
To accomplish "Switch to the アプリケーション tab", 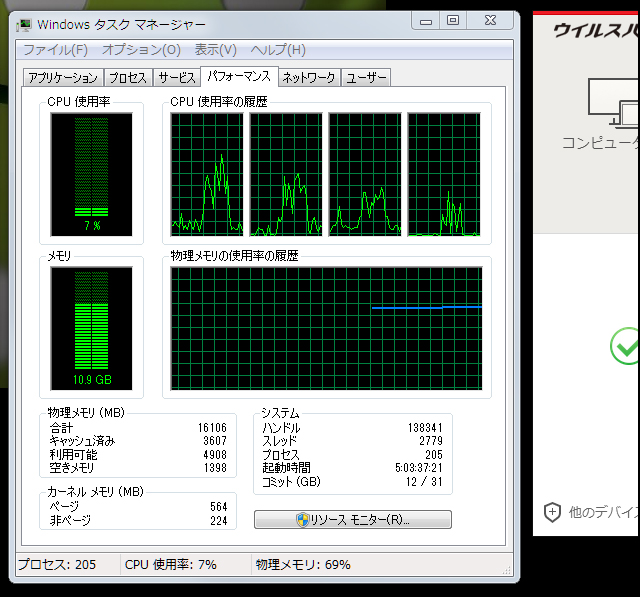I will coord(62,78).
